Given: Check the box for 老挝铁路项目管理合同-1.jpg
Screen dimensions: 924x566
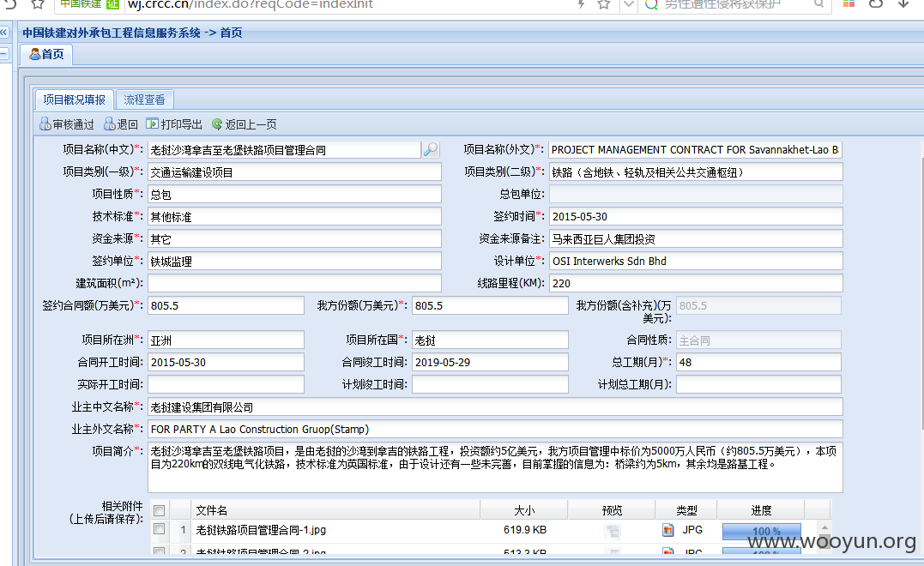Looking at the screenshot, I should point(159,529).
